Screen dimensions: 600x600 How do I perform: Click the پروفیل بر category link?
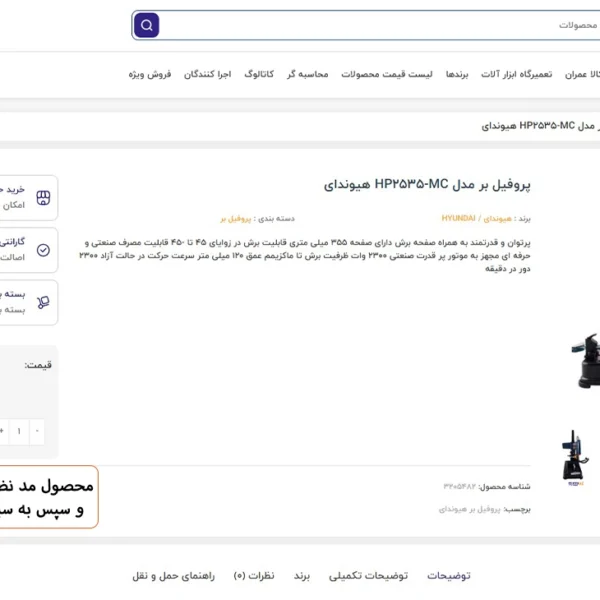[236, 219]
